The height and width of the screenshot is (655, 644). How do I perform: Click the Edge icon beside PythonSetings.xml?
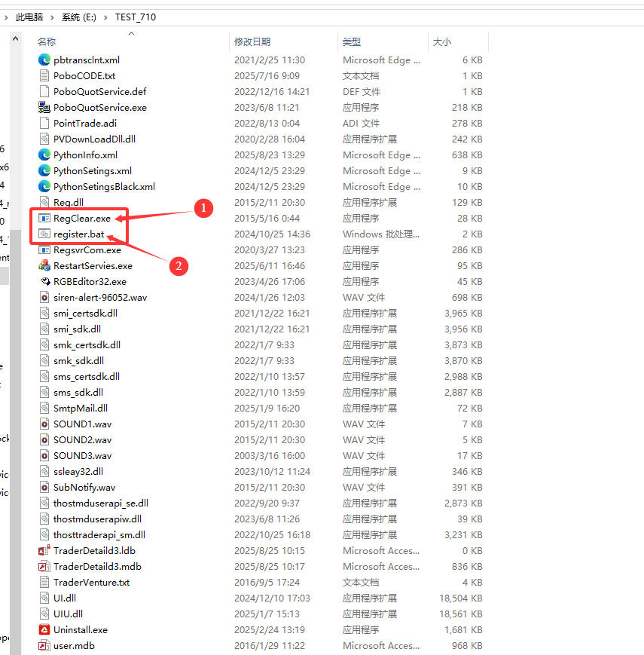coord(44,171)
